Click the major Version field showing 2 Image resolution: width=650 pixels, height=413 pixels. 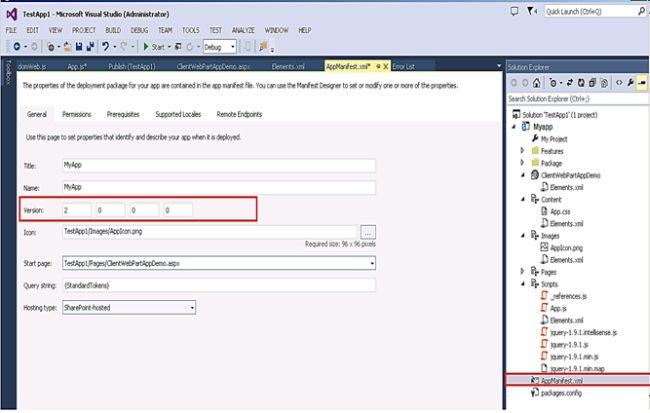(77, 210)
